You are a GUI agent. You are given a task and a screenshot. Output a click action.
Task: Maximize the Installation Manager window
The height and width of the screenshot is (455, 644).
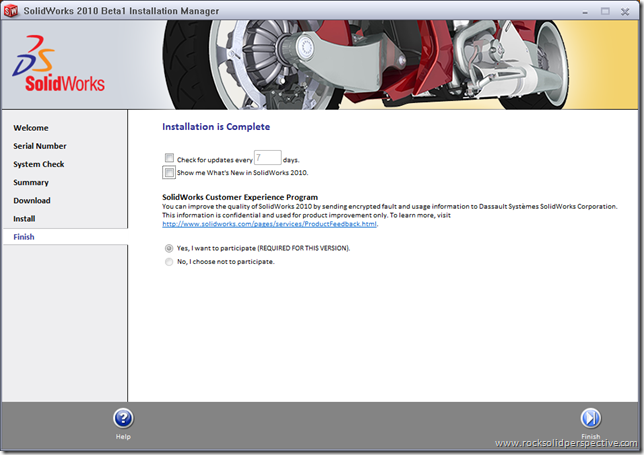[605, 11]
